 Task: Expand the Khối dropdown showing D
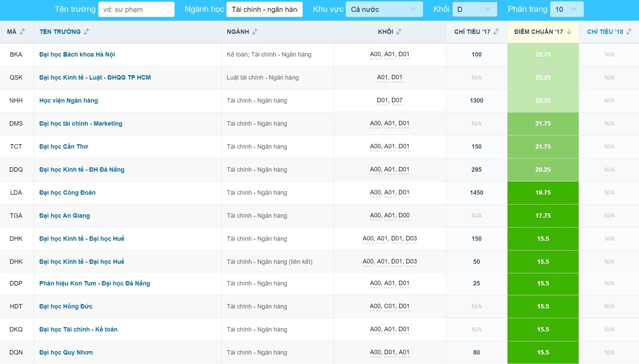pyautogui.click(x=475, y=9)
